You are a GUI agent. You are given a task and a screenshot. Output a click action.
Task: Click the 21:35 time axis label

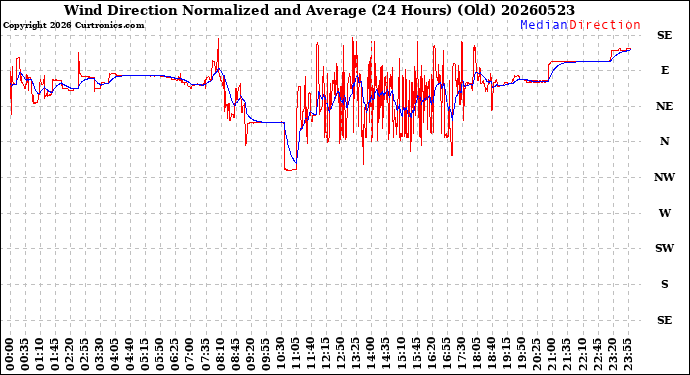click(x=567, y=354)
